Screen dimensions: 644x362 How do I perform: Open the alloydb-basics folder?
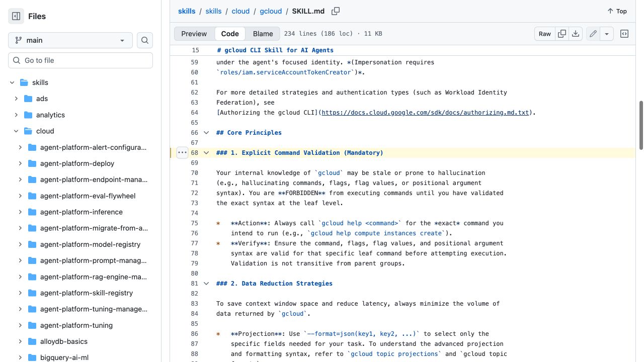click(64, 341)
